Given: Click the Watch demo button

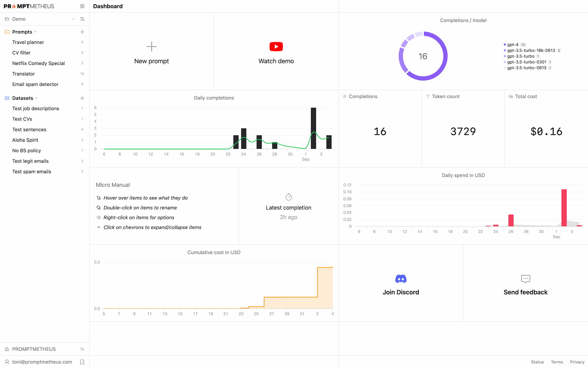Looking at the screenshot, I should (276, 51).
